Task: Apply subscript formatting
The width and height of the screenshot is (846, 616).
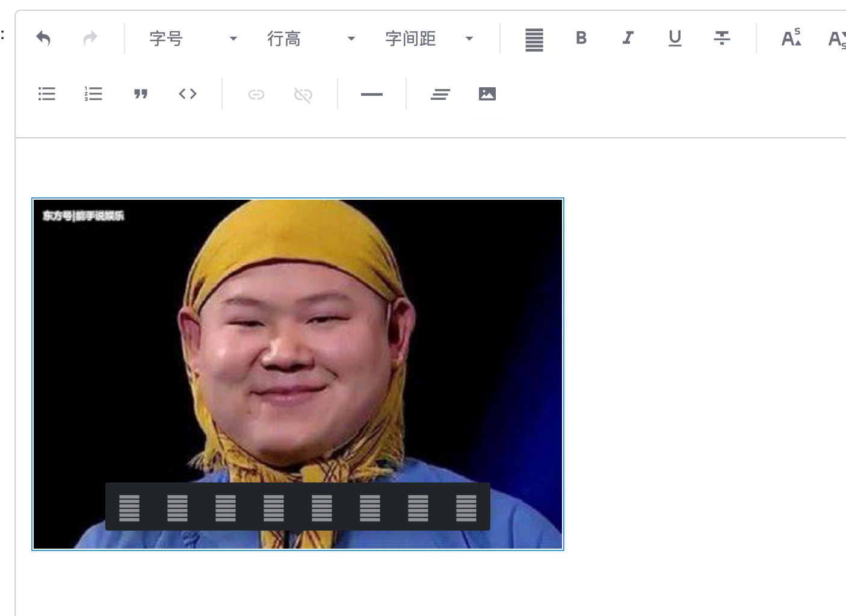Action: (x=838, y=38)
